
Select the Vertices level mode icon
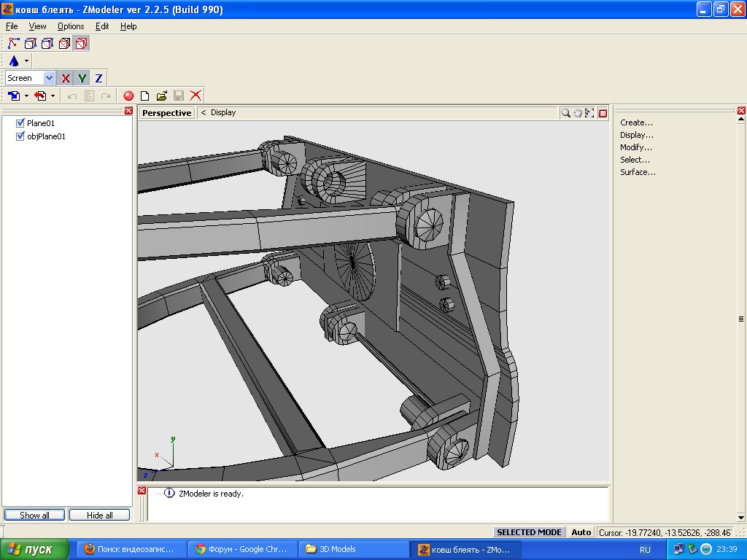click(13, 44)
